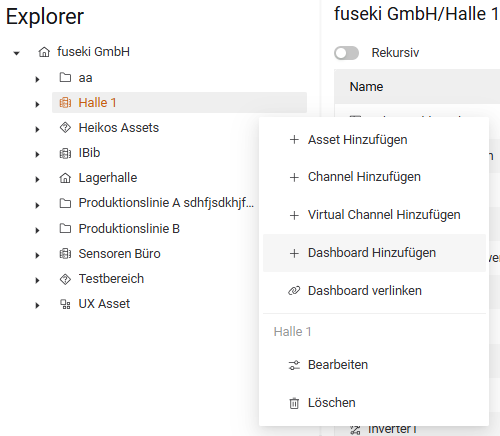Click the diamond icon beside Heikos Assets
The image size is (500, 436).
(65, 128)
